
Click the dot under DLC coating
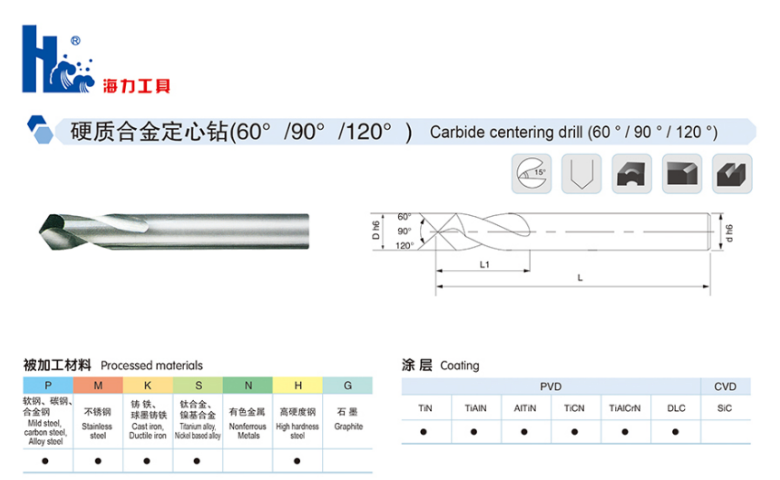pos(675,432)
